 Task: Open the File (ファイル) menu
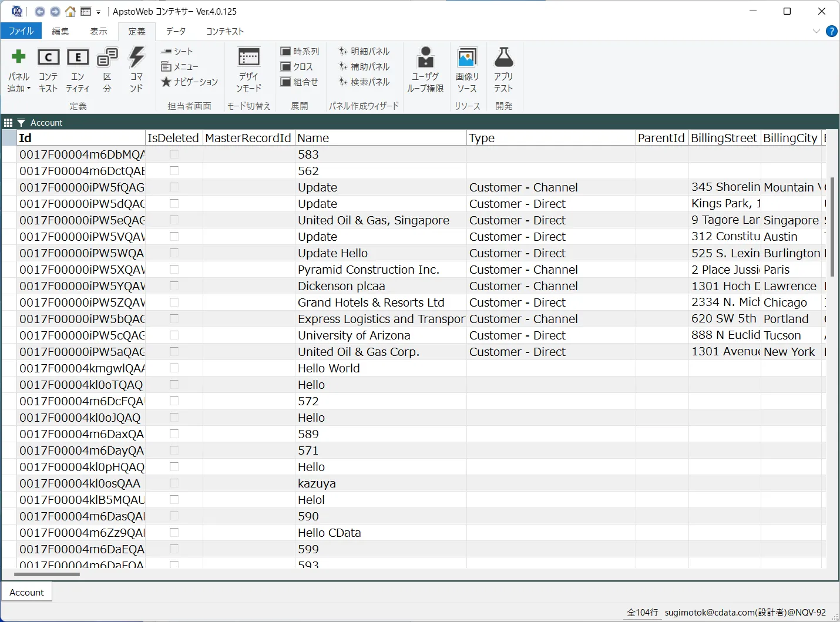click(21, 31)
